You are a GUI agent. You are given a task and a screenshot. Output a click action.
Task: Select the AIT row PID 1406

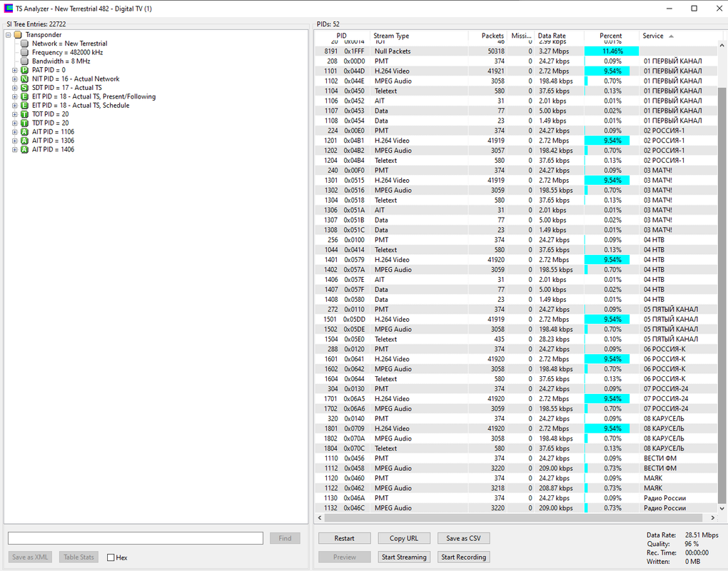click(516, 280)
